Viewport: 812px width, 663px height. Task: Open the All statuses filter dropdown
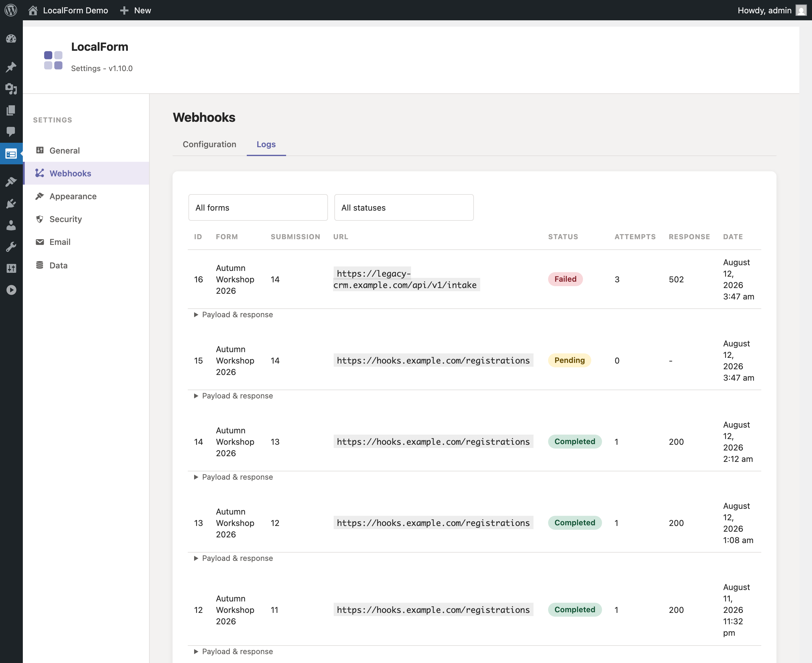click(x=404, y=207)
